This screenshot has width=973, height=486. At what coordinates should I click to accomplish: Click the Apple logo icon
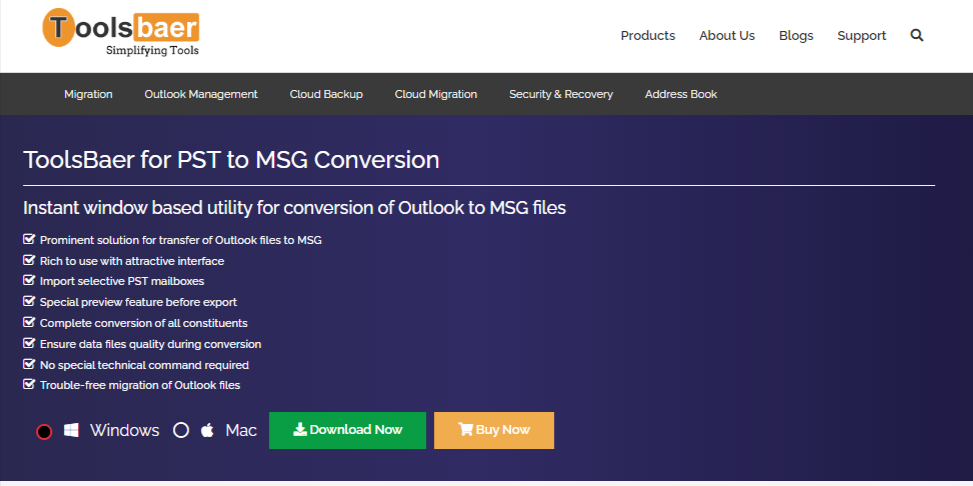[207, 430]
